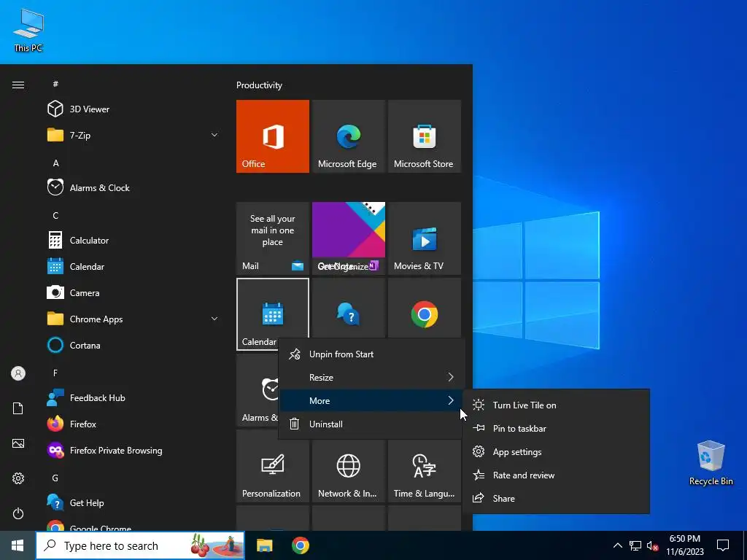
Task: Launch Calculator from the app list
Action: click(133, 241)
